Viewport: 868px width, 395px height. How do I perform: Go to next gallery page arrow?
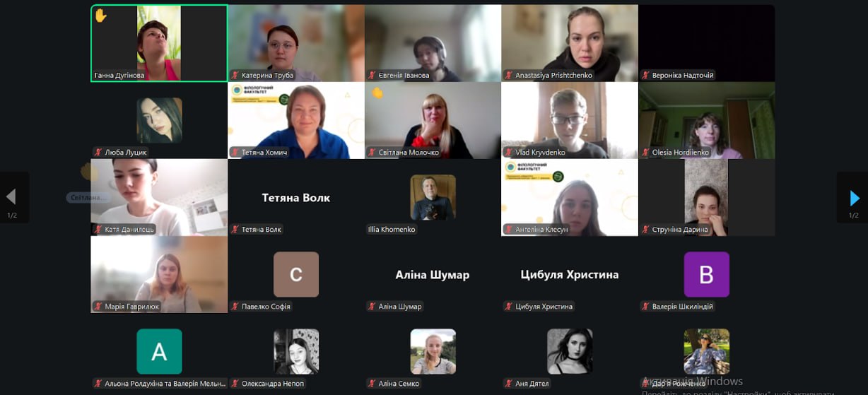click(855, 197)
